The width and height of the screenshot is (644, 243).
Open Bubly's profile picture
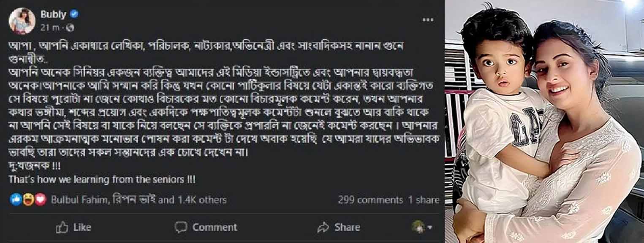[21, 20]
